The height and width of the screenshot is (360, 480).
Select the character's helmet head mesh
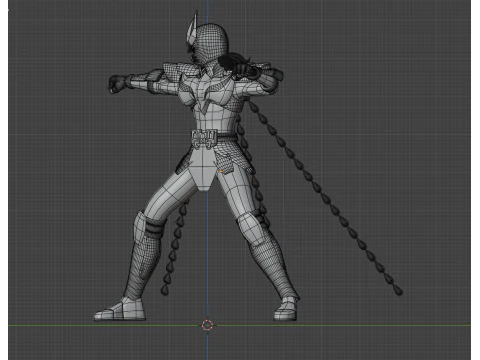pos(211,42)
